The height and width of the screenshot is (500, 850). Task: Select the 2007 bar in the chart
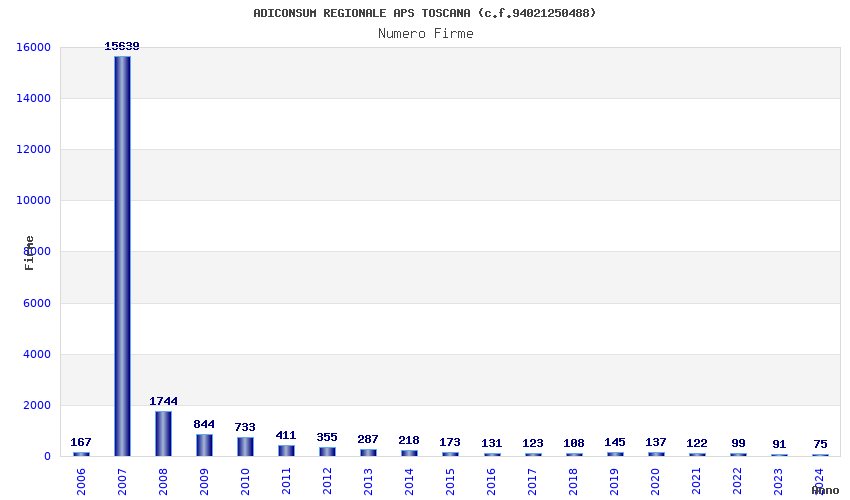coord(122,256)
